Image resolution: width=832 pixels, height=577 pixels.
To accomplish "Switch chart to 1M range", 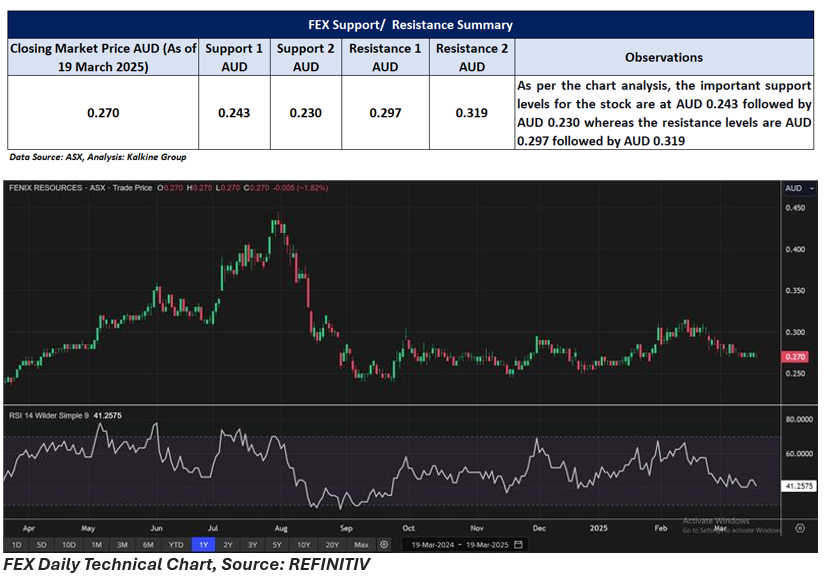I will [97, 545].
